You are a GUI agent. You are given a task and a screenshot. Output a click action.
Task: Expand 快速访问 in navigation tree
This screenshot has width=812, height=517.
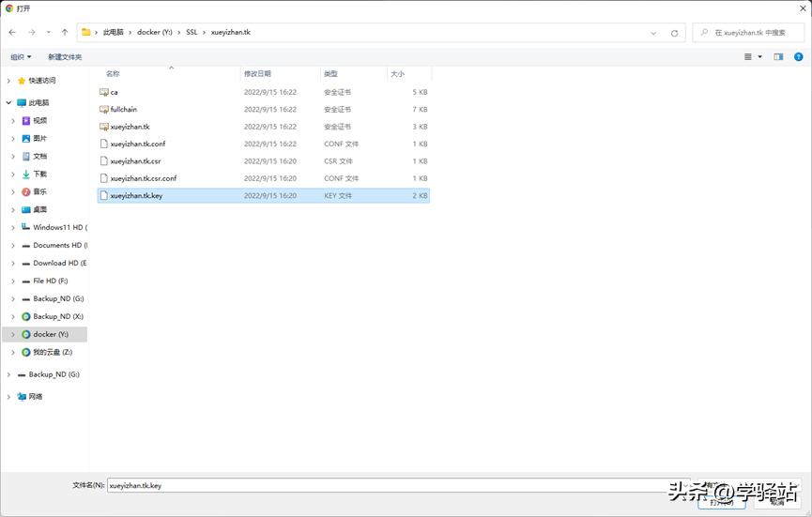point(8,81)
